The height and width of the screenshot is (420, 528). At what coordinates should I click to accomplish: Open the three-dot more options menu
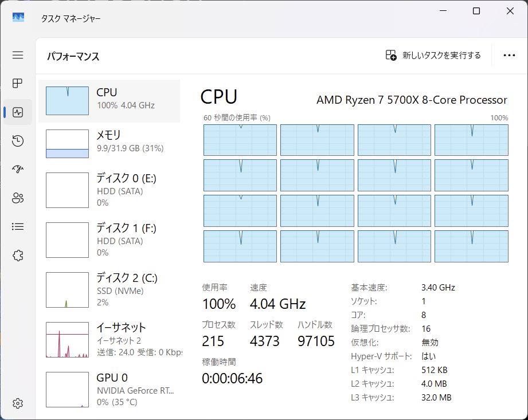point(509,56)
